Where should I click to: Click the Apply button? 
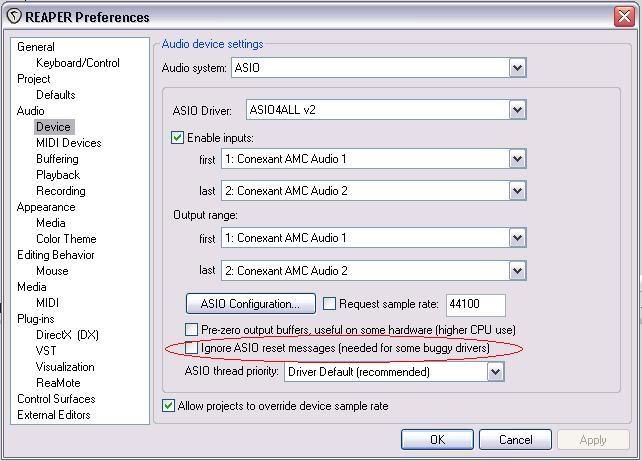tap(593, 439)
